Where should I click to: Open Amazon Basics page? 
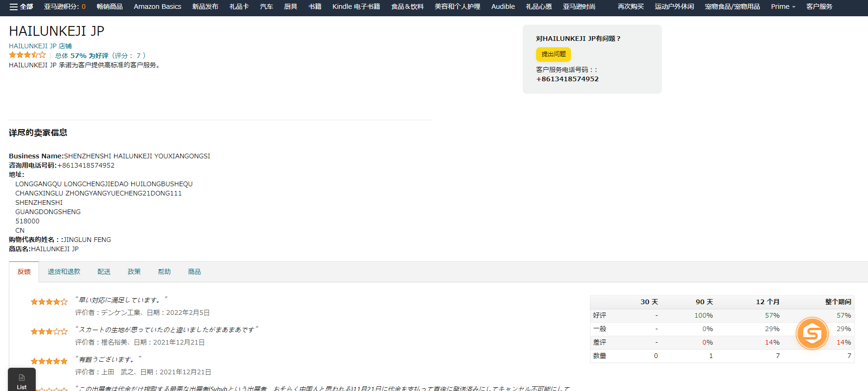tap(157, 7)
